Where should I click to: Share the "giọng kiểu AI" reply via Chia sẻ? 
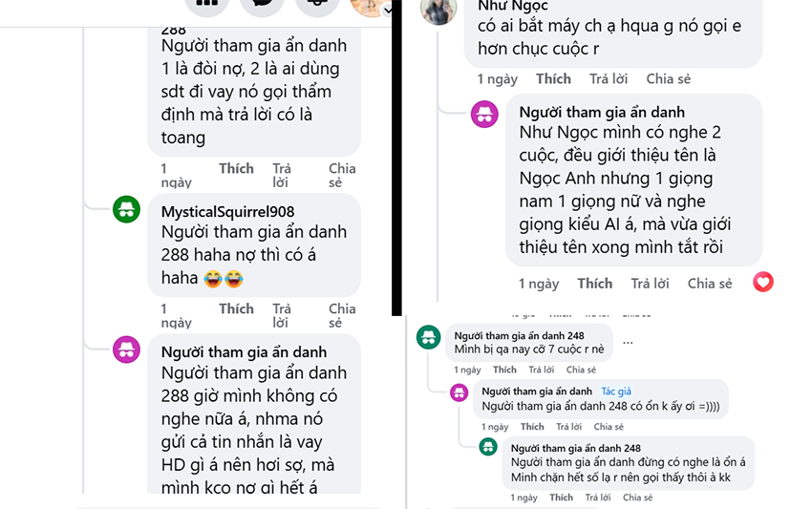pos(709,283)
